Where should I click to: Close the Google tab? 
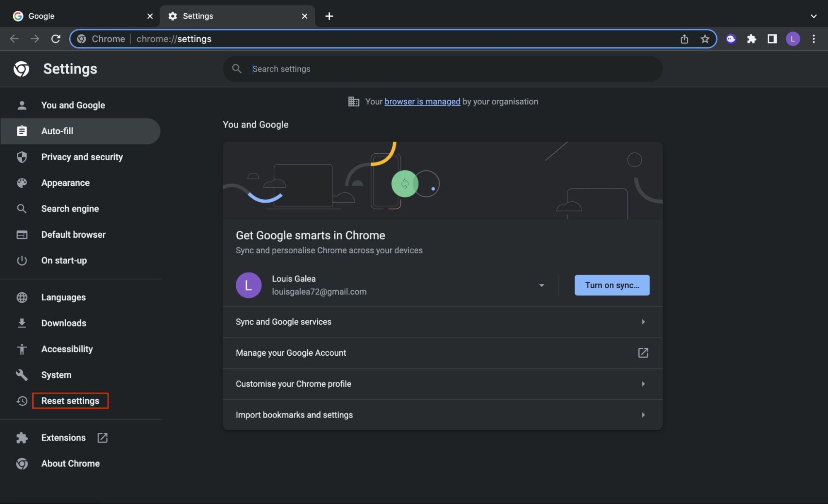pos(150,16)
